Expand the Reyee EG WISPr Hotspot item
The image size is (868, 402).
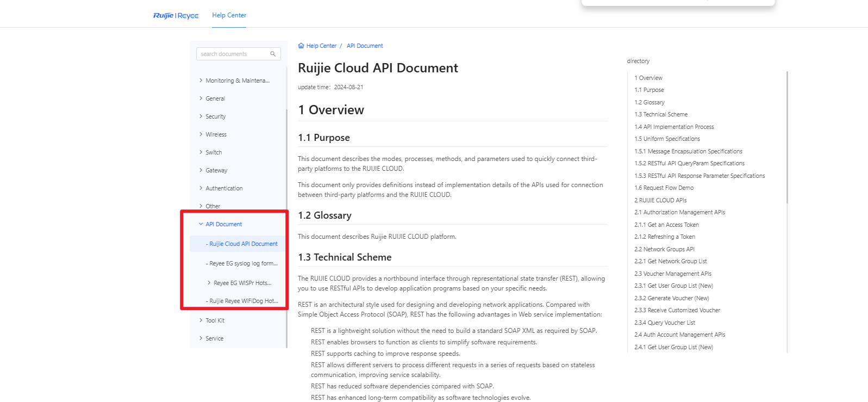(x=209, y=283)
